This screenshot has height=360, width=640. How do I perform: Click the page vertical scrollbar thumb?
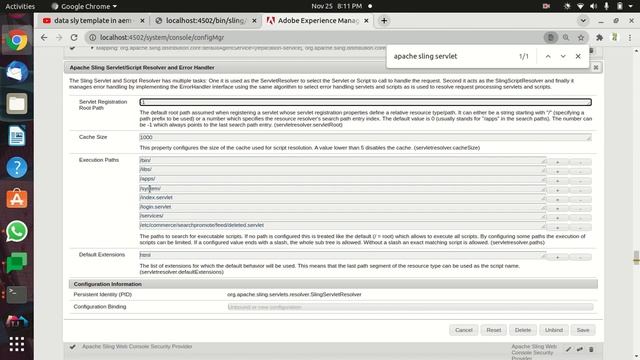click(x=636, y=258)
